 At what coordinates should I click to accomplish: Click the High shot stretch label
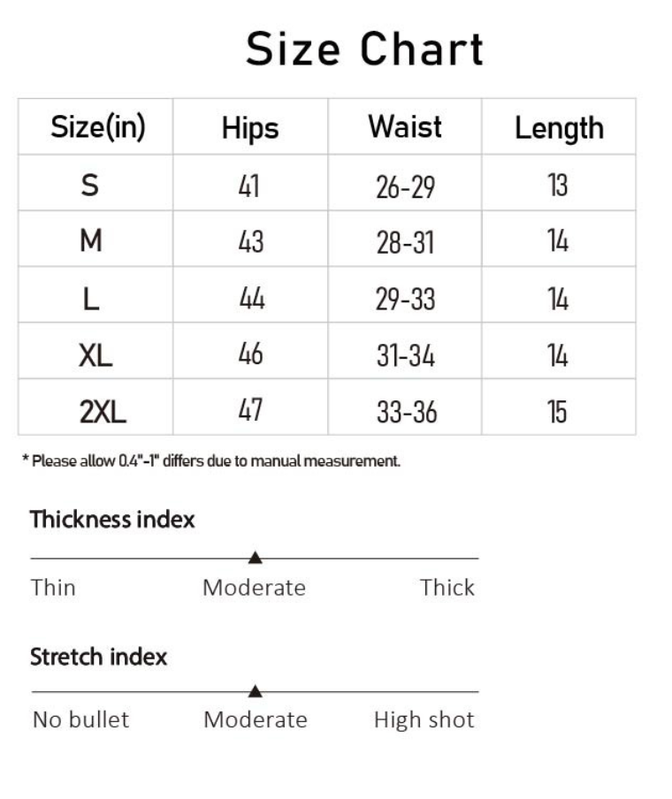[424, 720]
